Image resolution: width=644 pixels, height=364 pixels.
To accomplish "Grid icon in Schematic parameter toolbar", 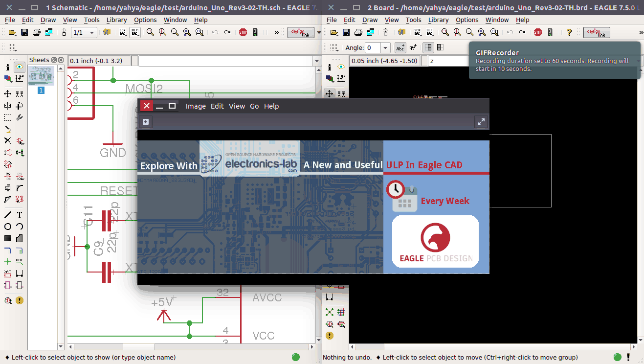I will tap(13, 47).
